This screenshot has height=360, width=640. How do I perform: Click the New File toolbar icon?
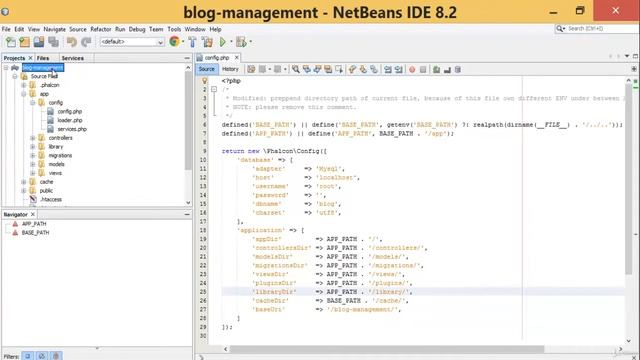coord(11,42)
